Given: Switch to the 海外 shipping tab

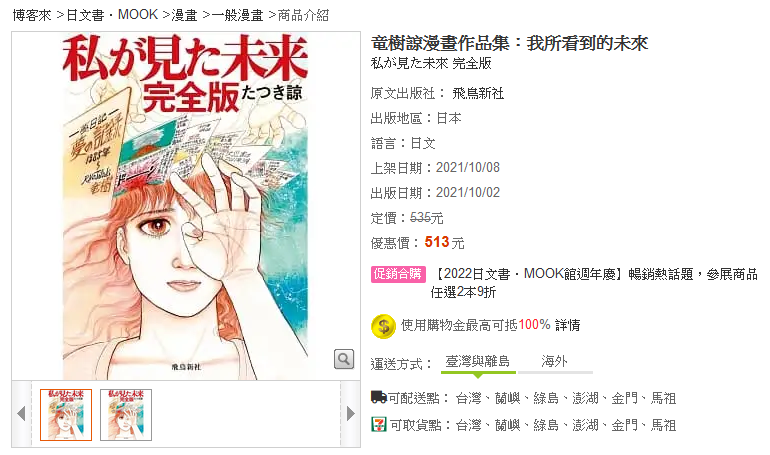Looking at the screenshot, I should [555, 362].
